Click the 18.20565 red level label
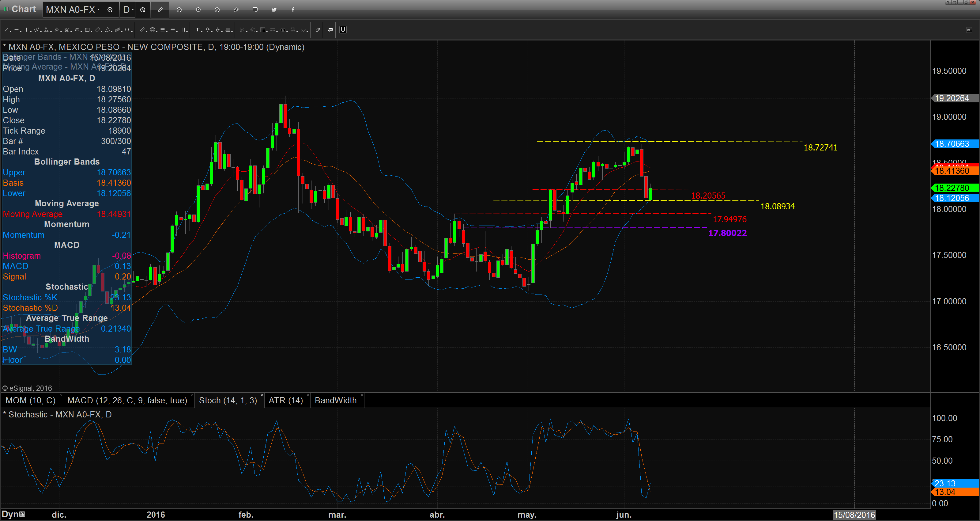Image resolution: width=980 pixels, height=521 pixels. (708, 196)
